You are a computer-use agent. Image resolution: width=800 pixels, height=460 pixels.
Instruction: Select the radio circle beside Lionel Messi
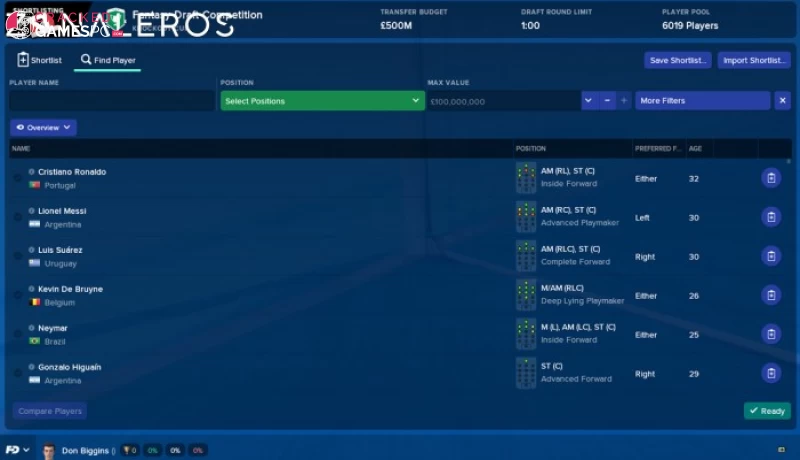pos(17,217)
